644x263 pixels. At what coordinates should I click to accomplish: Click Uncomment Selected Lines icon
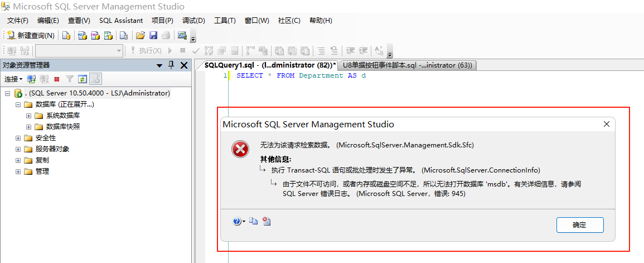point(334,51)
